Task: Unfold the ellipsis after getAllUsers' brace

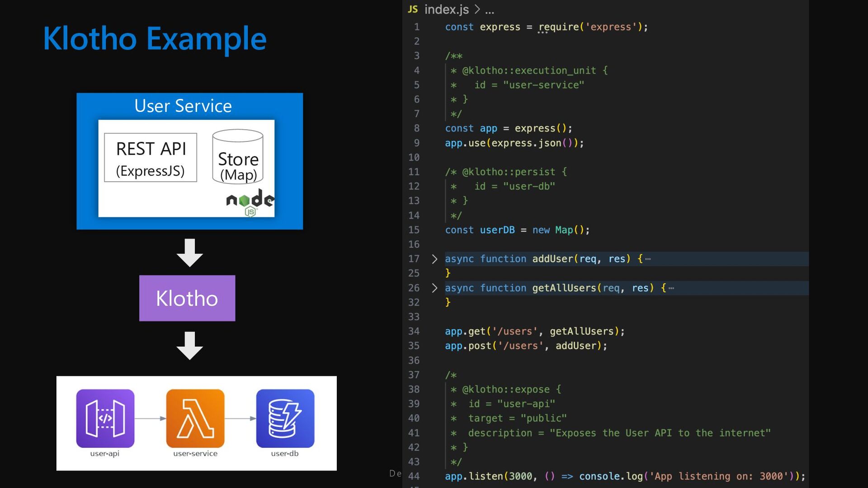Action: (x=671, y=288)
